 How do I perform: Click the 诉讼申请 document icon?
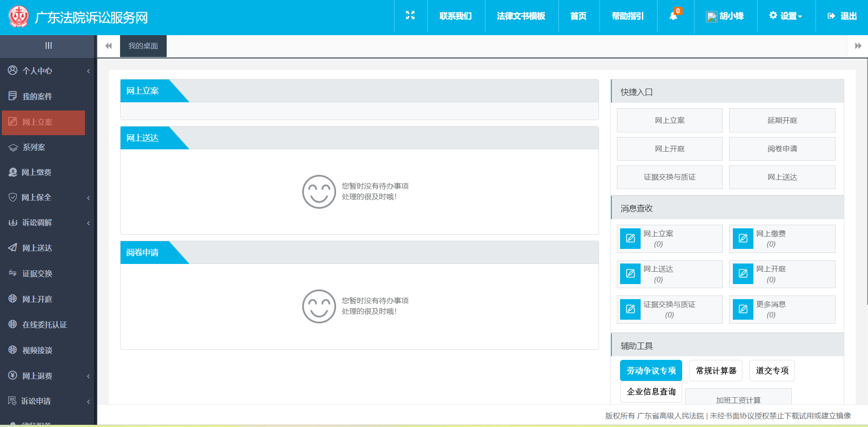(12, 401)
